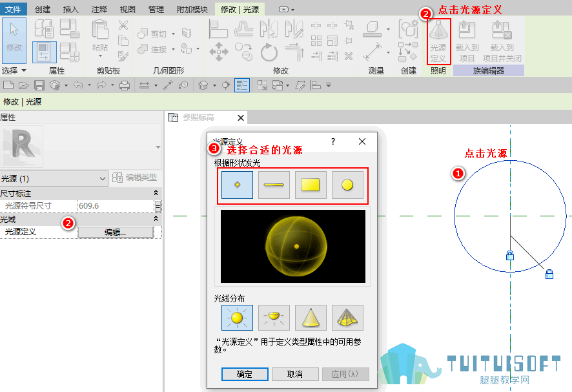The width and height of the screenshot is (572, 392).
Task: Select the Move tool in Modify panel
Action: (219, 52)
